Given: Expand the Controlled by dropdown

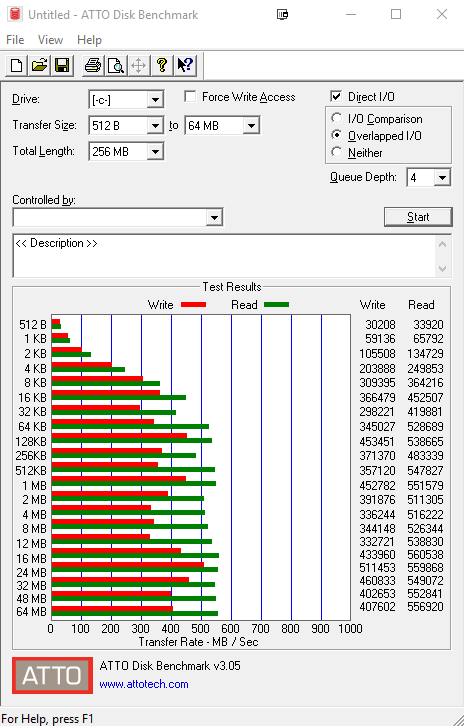Looking at the screenshot, I should click(x=214, y=218).
